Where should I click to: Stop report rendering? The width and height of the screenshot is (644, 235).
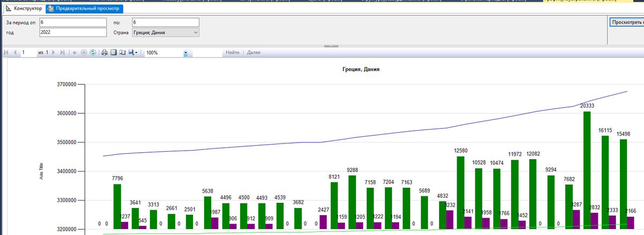(84, 53)
